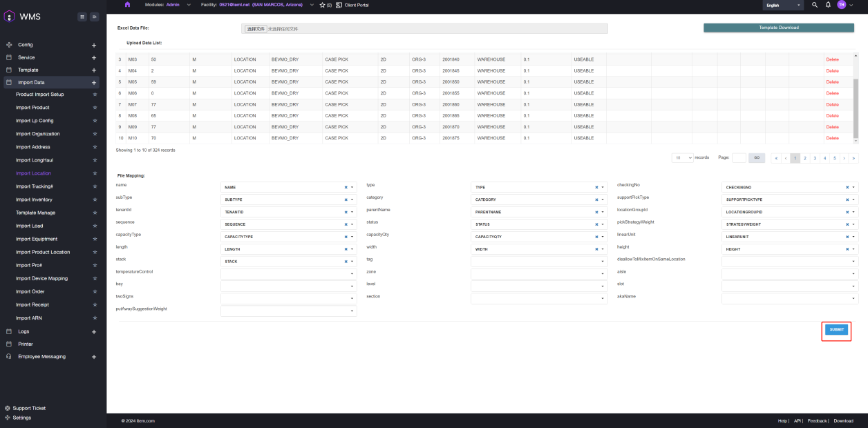Open the Import Order page
This screenshot has height=428, width=868.
(30, 291)
